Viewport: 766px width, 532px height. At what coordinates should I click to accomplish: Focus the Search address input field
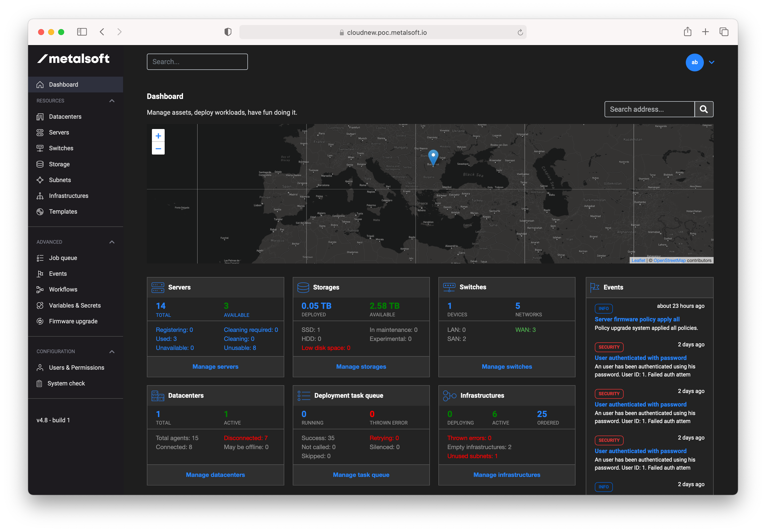649,109
